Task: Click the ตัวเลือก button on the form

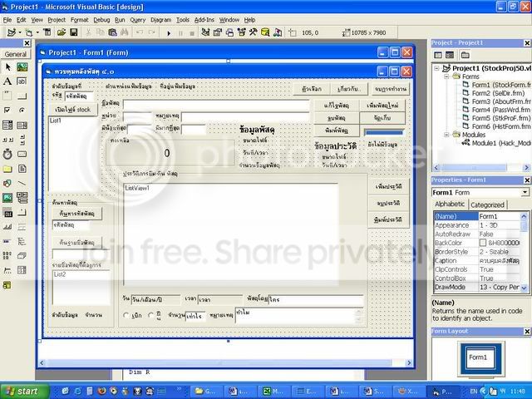Action: (x=311, y=89)
